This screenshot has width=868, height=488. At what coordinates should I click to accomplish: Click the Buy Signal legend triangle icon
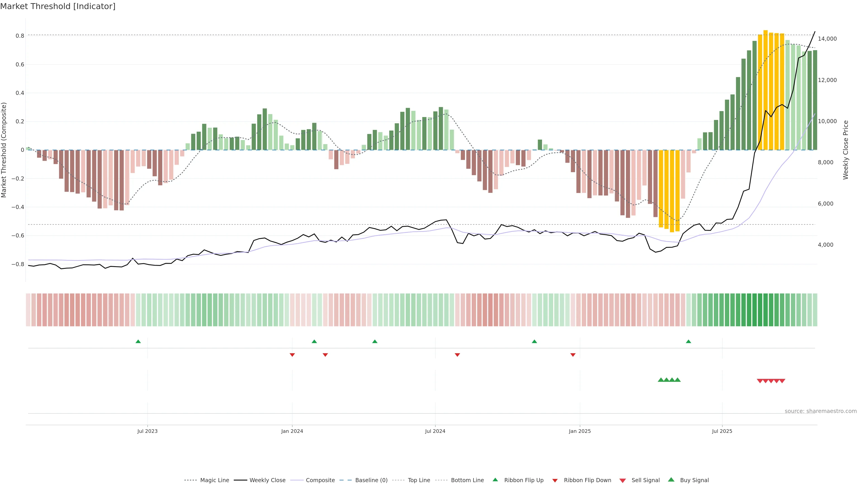(x=671, y=480)
